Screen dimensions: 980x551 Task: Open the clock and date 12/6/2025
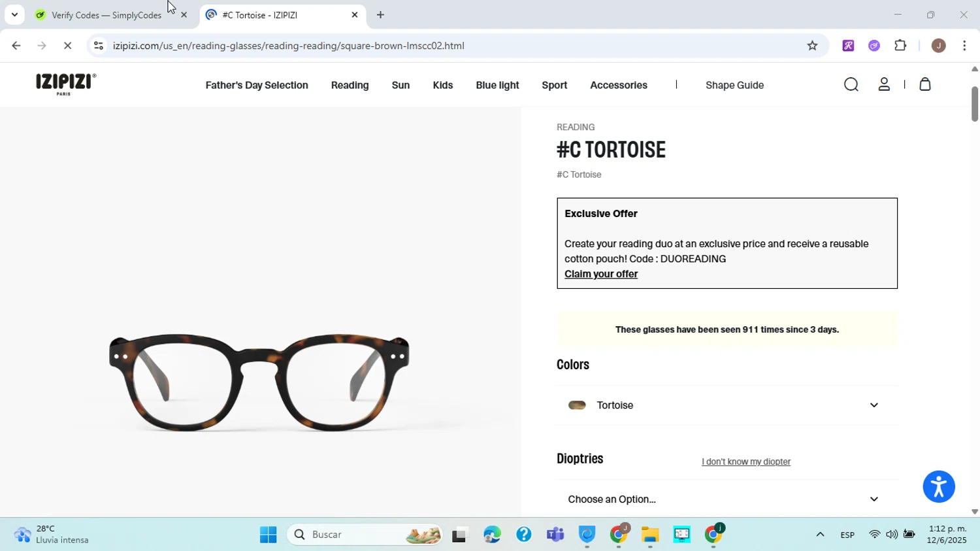point(947,535)
